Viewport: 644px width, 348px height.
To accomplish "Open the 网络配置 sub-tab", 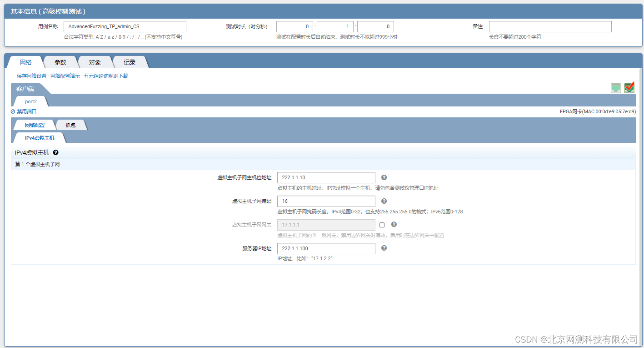I will point(35,125).
